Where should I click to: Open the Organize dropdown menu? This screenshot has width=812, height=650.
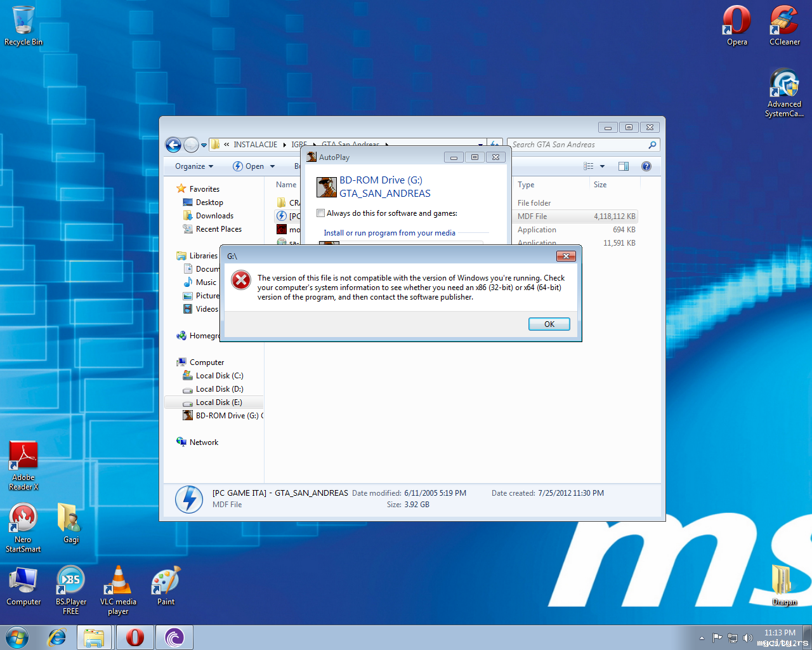pyautogui.click(x=194, y=166)
